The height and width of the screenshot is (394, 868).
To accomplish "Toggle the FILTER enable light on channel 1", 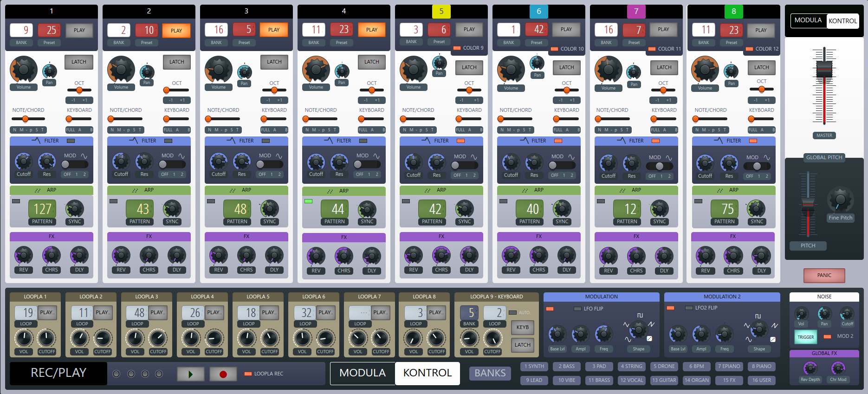I will [x=71, y=141].
